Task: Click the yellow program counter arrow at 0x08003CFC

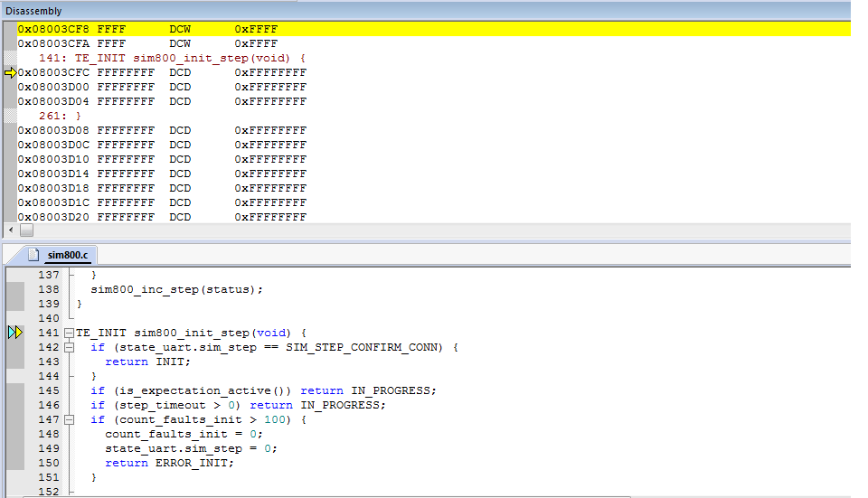Action: [11, 72]
